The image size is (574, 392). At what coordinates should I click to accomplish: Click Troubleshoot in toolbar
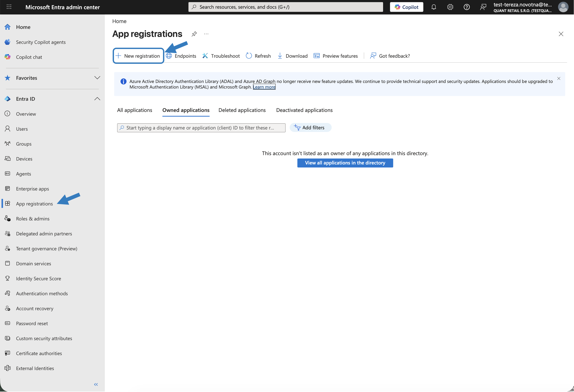point(221,56)
